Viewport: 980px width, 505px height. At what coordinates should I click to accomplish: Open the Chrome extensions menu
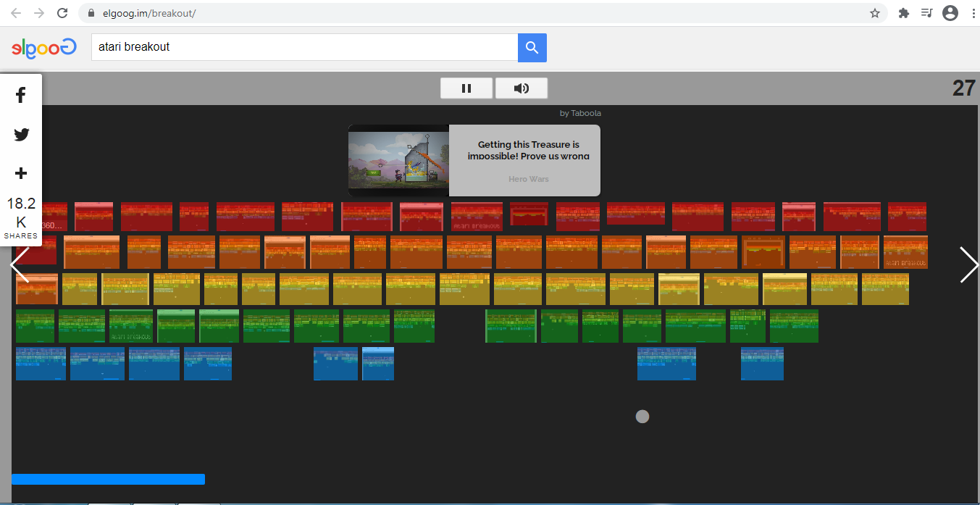(904, 13)
